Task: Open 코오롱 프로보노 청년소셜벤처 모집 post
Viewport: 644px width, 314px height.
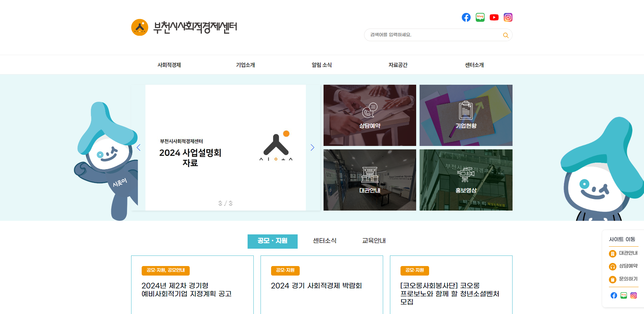Action: point(450,294)
